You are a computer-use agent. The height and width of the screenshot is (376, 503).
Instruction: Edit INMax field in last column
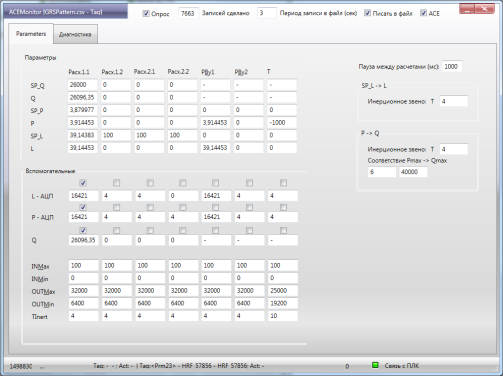click(283, 266)
